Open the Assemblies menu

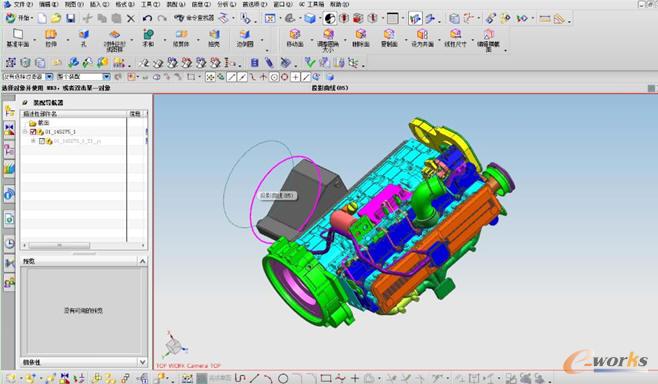tap(175, 4)
